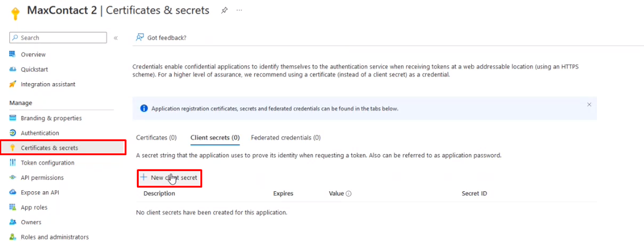Viewport: 644px width, 242px height.
Task: Click the Secret ID column header
Action: 474,194
